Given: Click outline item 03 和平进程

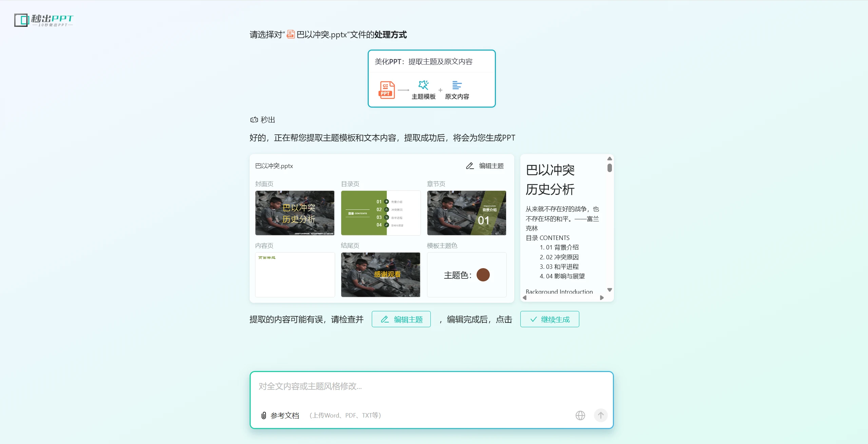Looking at the screenshot, I should click(562, 266).
